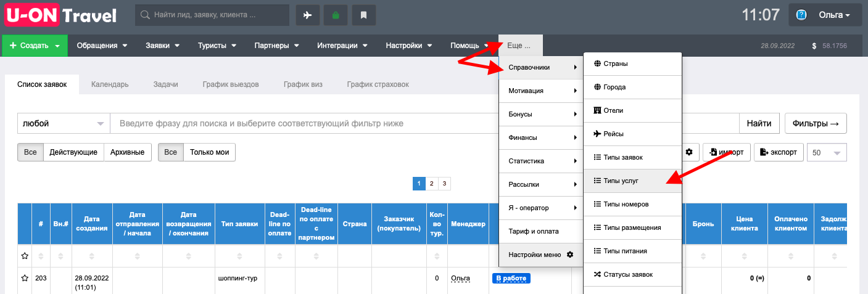Screen dimensions: 868x294
Task: Expand the Заявки menu
Action: point(162,46)
